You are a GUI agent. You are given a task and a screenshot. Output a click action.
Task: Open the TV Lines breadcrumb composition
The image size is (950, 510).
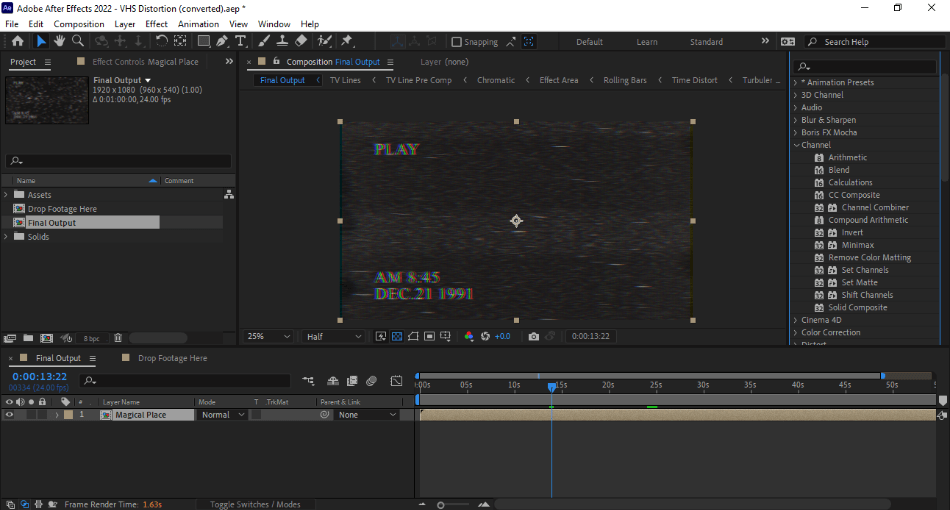[345, 80]
